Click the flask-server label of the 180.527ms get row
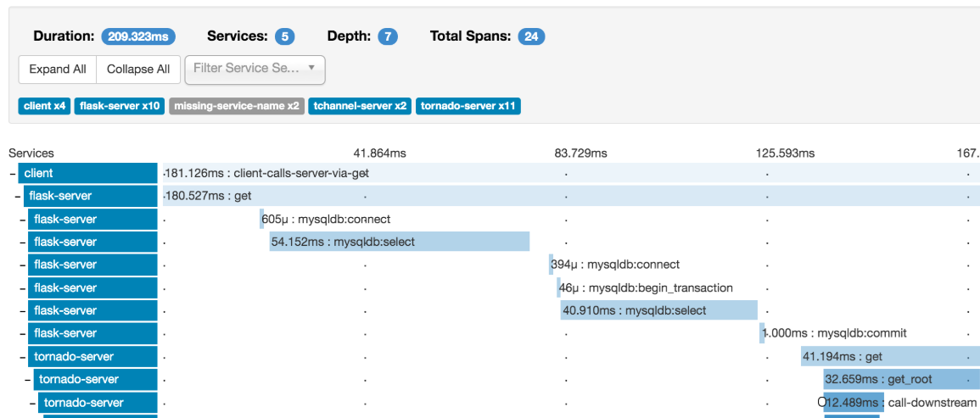Viewport: 980px width, 418px height. [x=91, y=196]
